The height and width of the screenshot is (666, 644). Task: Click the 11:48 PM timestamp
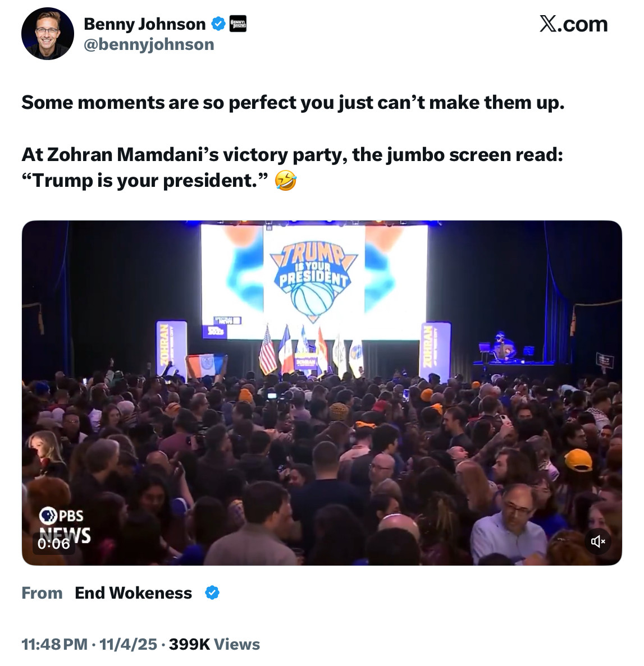[54, 644]
